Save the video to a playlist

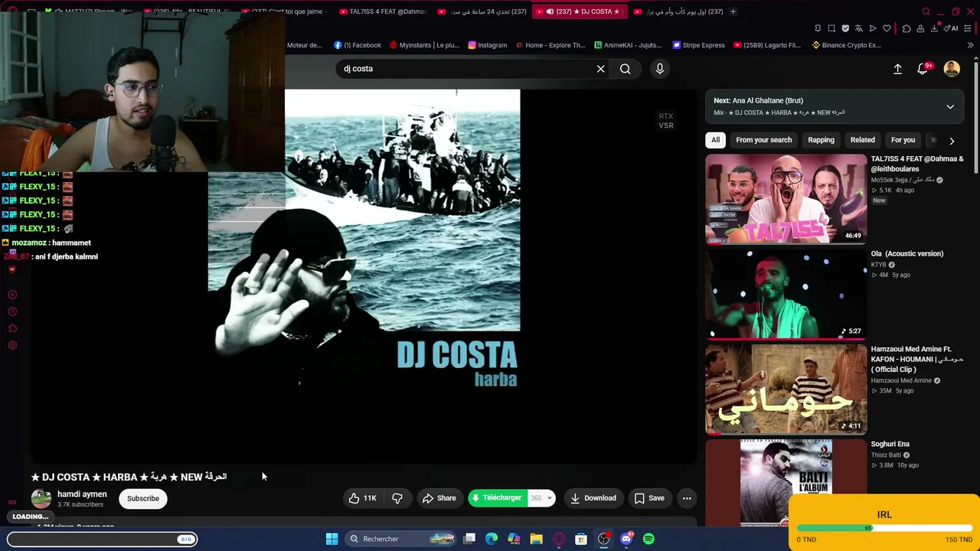pos(649,498)
